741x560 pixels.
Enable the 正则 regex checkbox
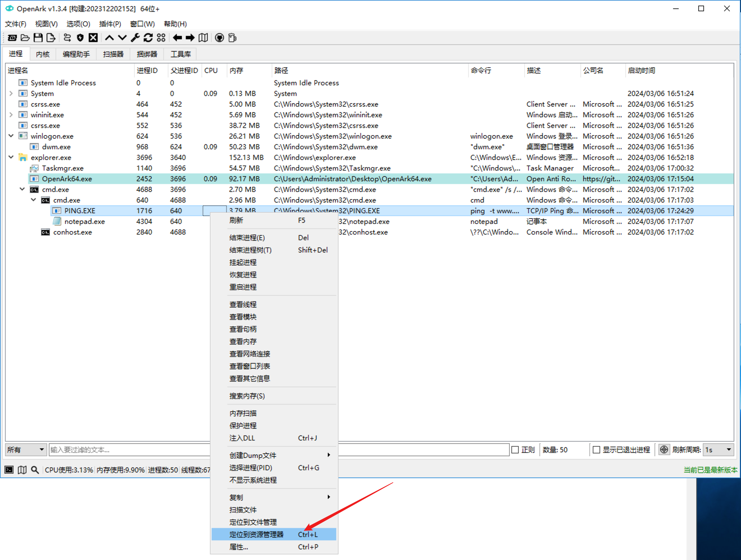(x=515, y=450)
